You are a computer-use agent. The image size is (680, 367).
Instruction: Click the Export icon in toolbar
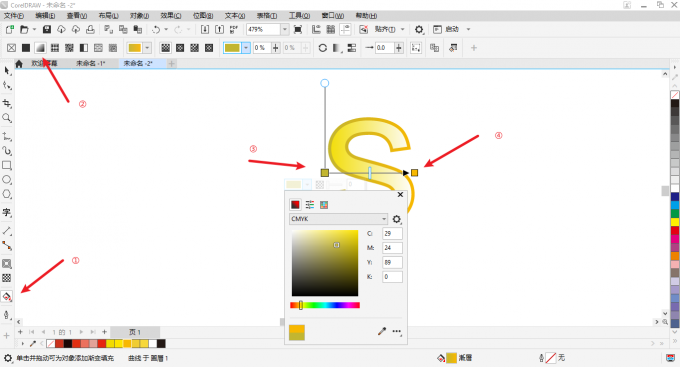coord(219,29)
